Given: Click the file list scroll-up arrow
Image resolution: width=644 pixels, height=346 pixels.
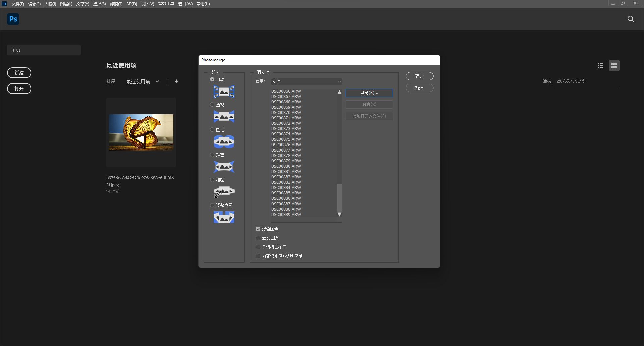Looking at the screenshot, I should tap(339, 92).
